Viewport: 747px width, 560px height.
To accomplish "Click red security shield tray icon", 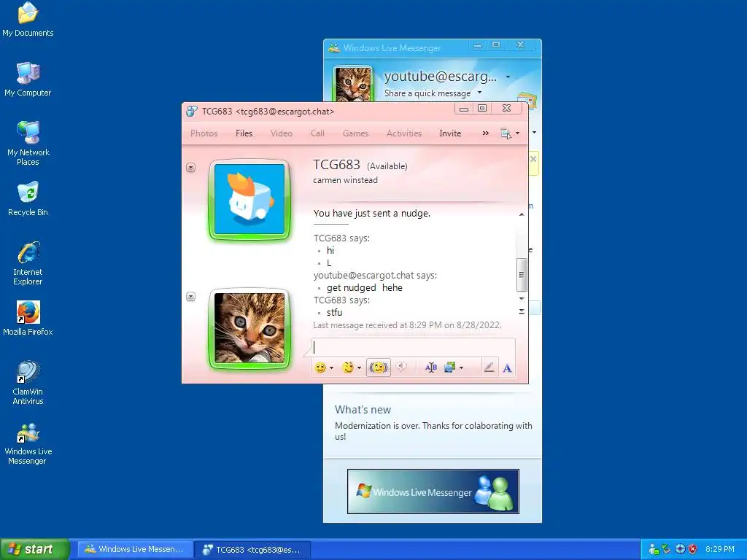I will point(693,549).
